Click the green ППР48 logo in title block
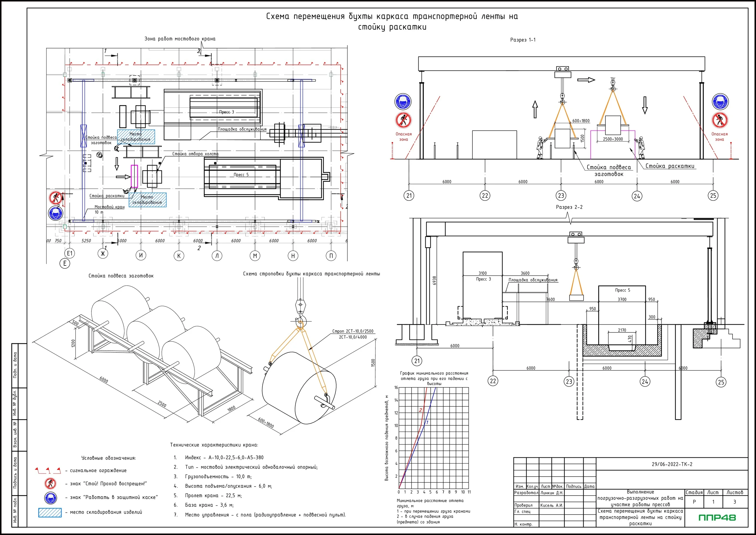The width and height of the screenshot is (756, 535). point(717,518)
